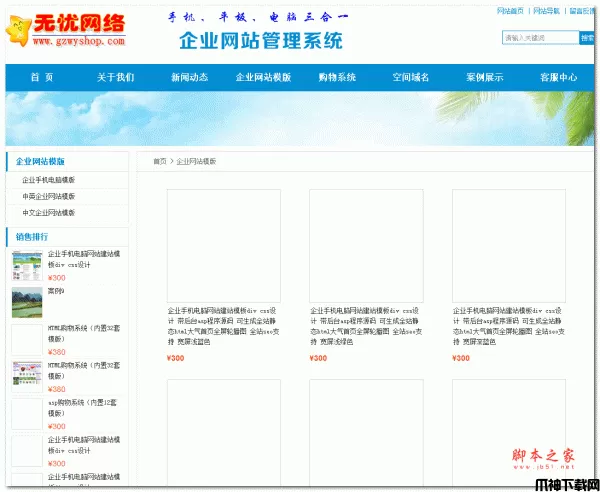Click the 无忧网络 site logo
600x492 pixels.
(68, 30)
